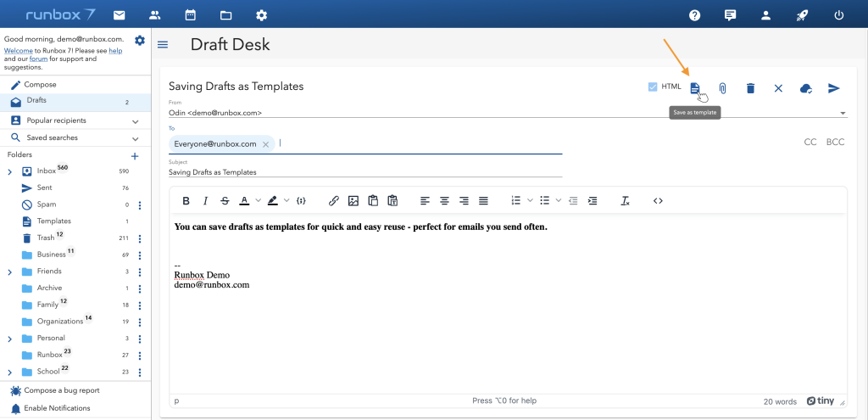
Task: Decrease indent in editor
Action: pos(573,201)
